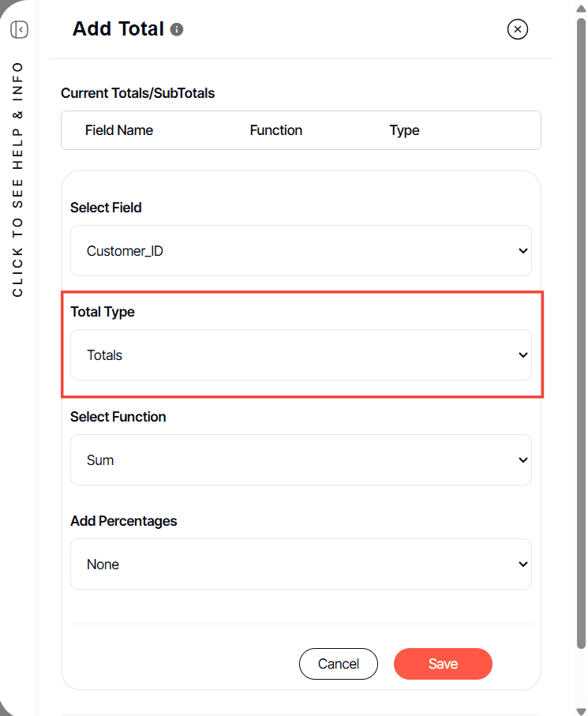Click the Select Function chevron arrow

(522, 460)
